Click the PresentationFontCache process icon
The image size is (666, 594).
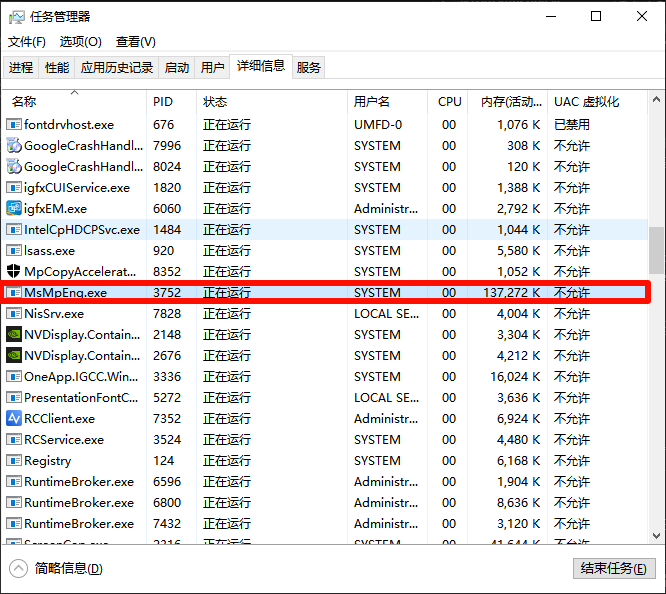14,397
